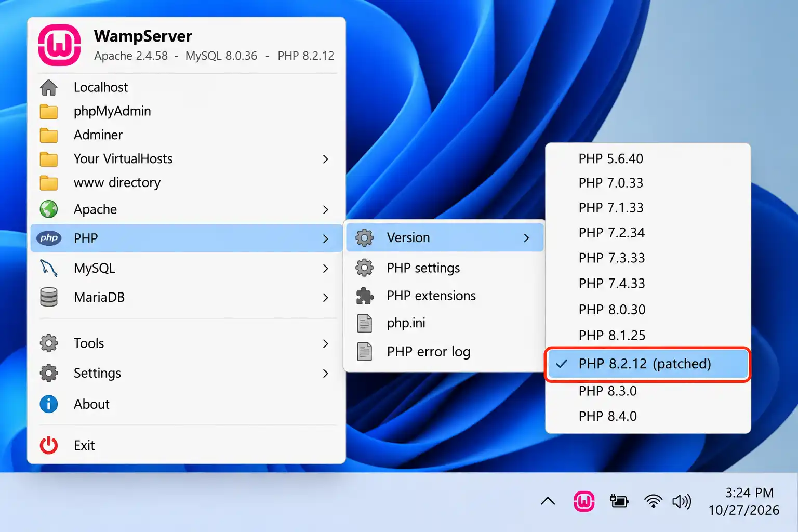The image size is (798, 532).
Task: Switch to PHP 8.1.25 version
Action: [x=648, y=336]
